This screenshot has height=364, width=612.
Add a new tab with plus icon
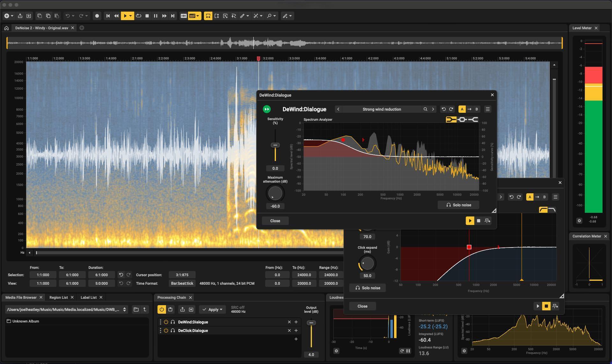pos(82,28)
